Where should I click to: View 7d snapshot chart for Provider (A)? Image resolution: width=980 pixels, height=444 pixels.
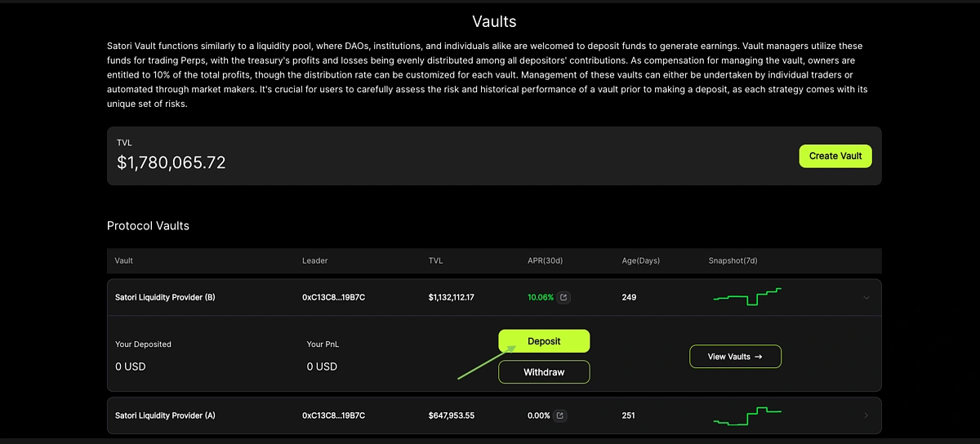click(x=747, y=415)
